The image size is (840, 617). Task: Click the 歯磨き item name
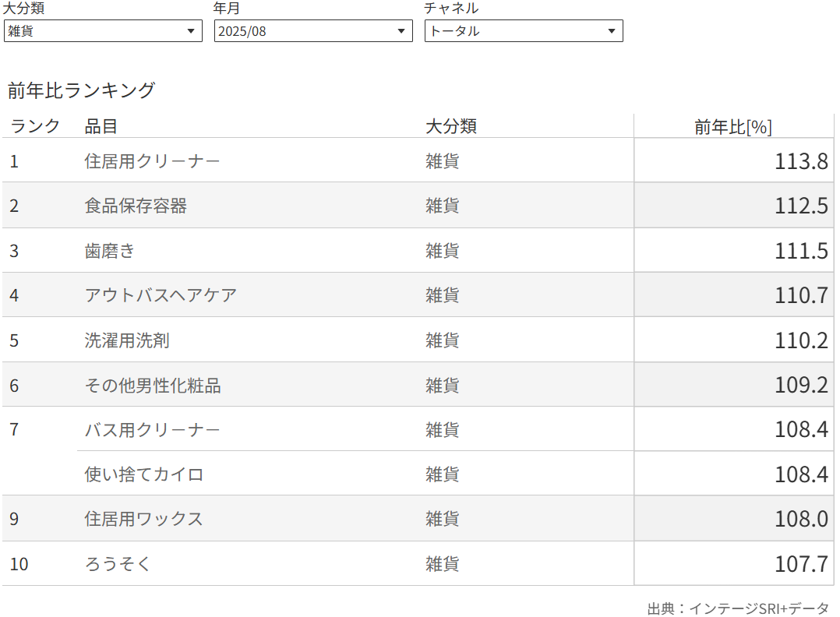click(110, 251)
